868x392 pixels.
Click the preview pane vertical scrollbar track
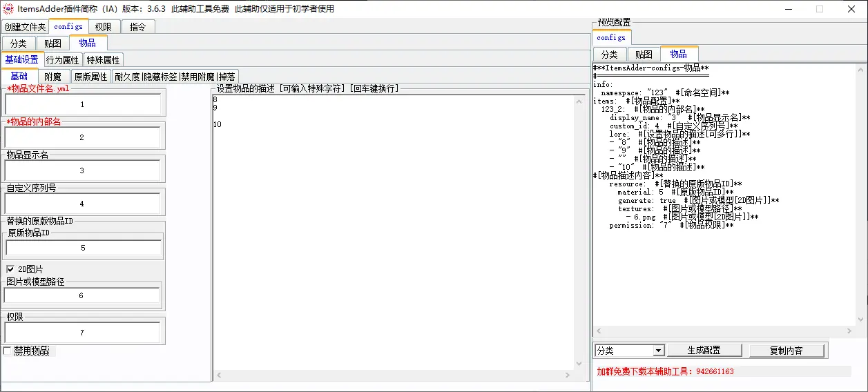coord(860,195)
